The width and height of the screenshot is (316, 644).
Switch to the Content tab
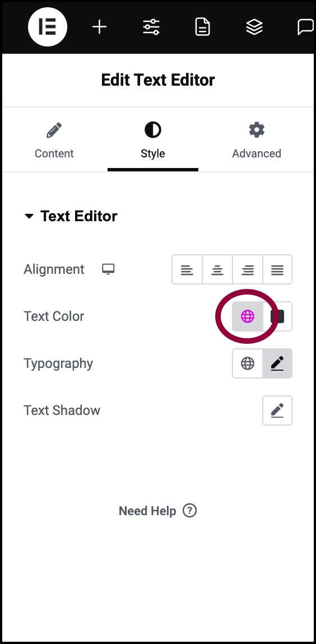point(54,141)
